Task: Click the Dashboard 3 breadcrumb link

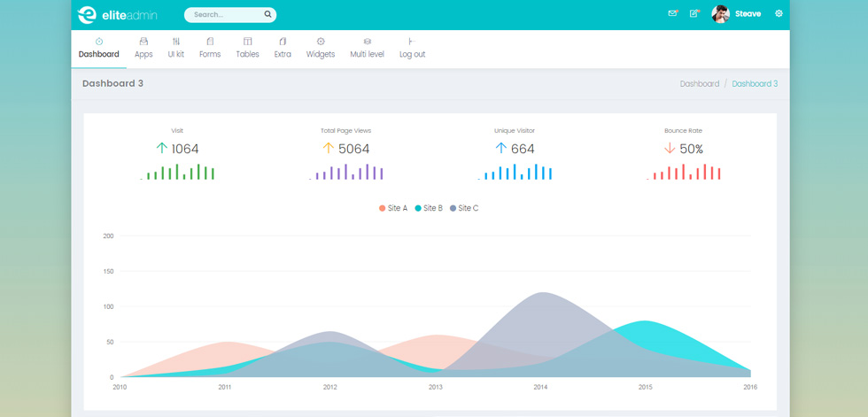Action: pos(755,84)
